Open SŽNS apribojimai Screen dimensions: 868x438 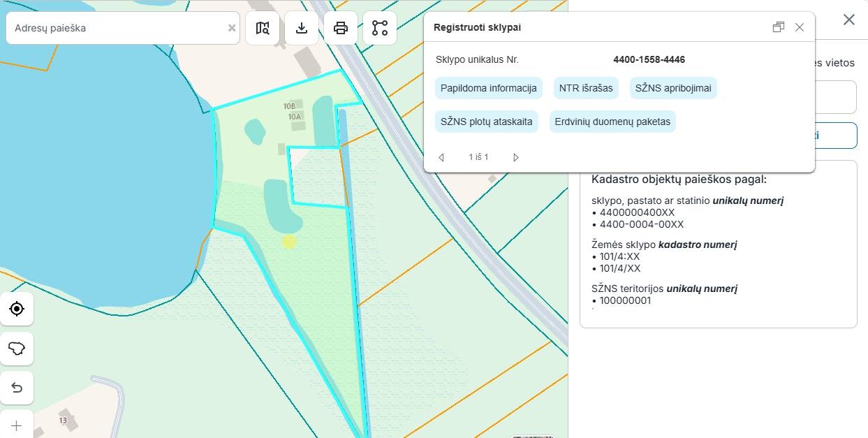[x=673, y=88]
